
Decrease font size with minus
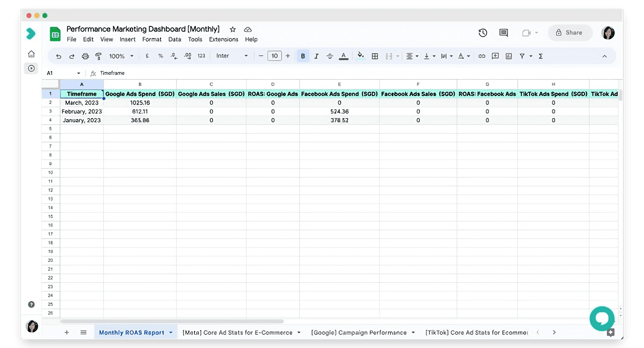pos(261,56)
